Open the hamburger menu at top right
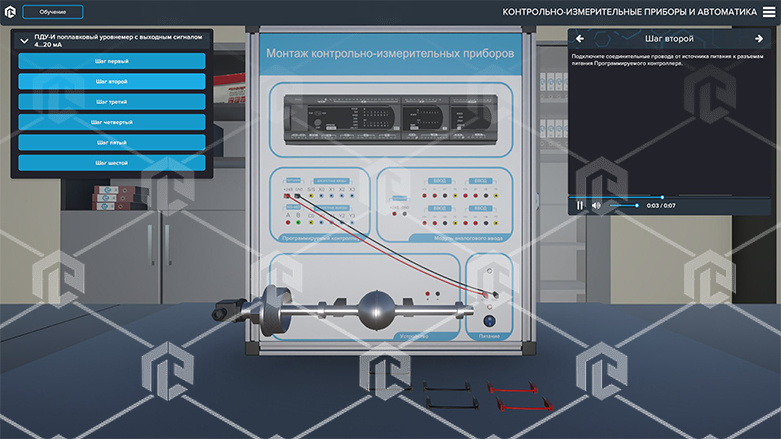This screenshot has height=439, width=781. (767, 12)
